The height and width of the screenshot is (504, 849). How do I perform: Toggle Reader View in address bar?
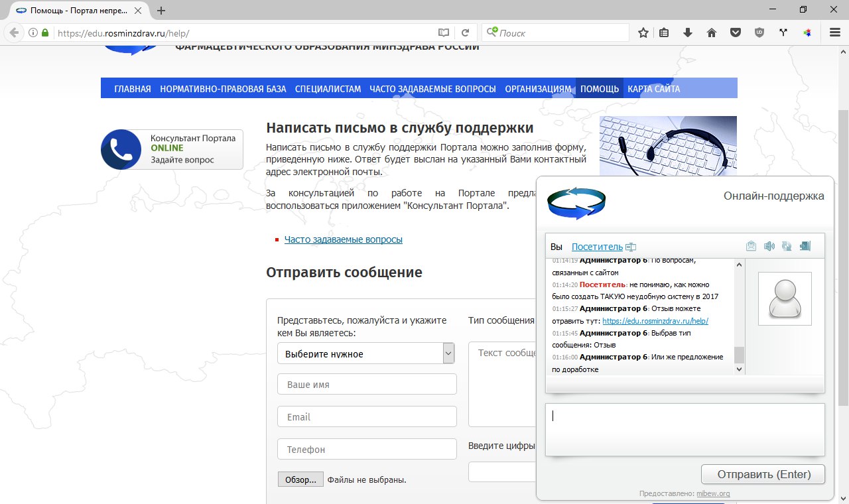pos(444,32)
